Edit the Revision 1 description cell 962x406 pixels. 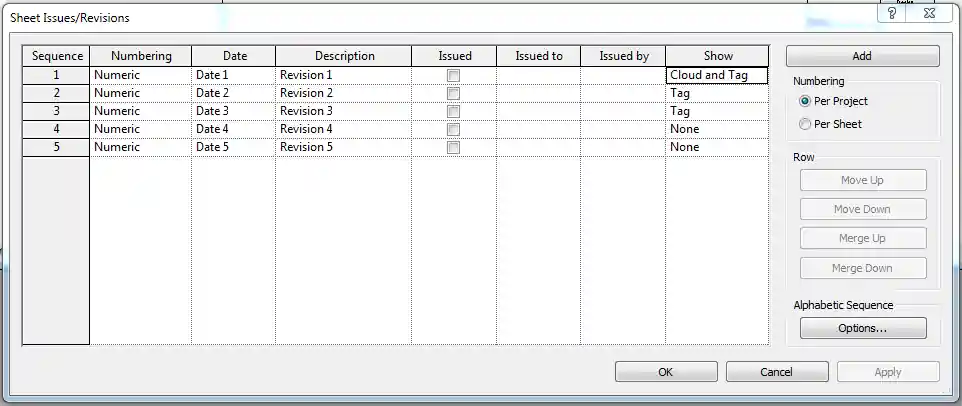[x=342, y=75]
